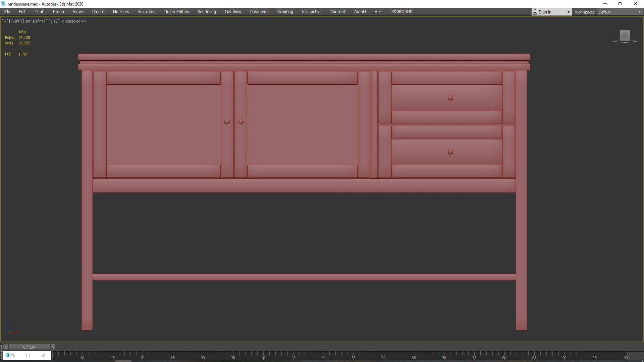
Task: Open the Views menu
Action: pyautogui.click(x=78, y=12)
